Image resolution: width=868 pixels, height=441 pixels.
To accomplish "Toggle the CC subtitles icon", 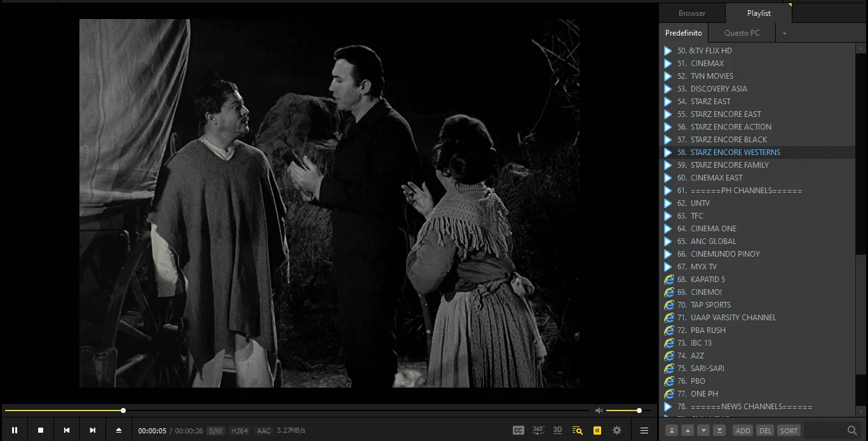I will pos(519,430).
